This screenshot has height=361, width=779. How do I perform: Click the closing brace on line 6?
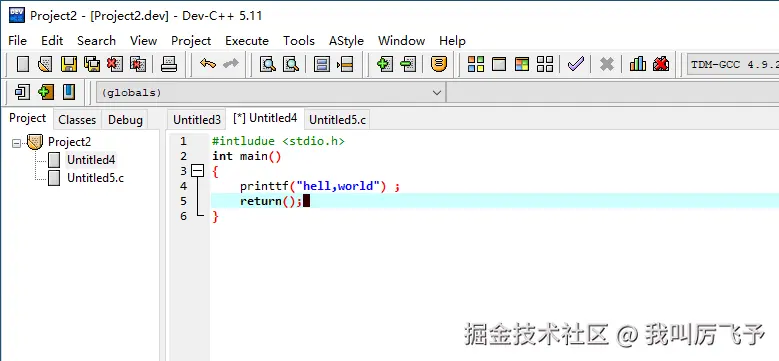click(216, 217)
